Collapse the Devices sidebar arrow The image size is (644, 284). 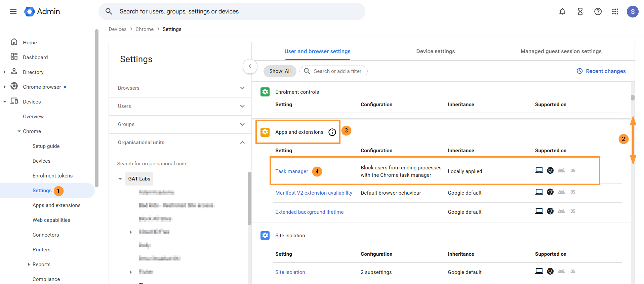click(4, 102)
